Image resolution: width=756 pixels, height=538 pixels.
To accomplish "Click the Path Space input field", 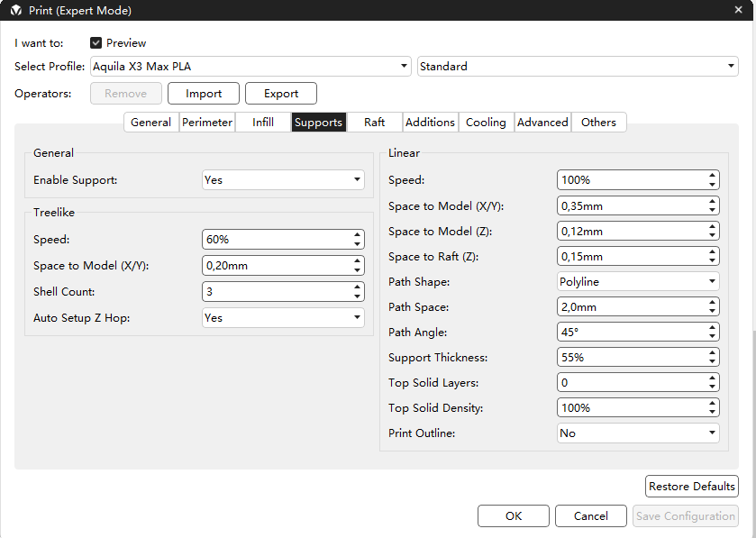I will coord(631,307).
